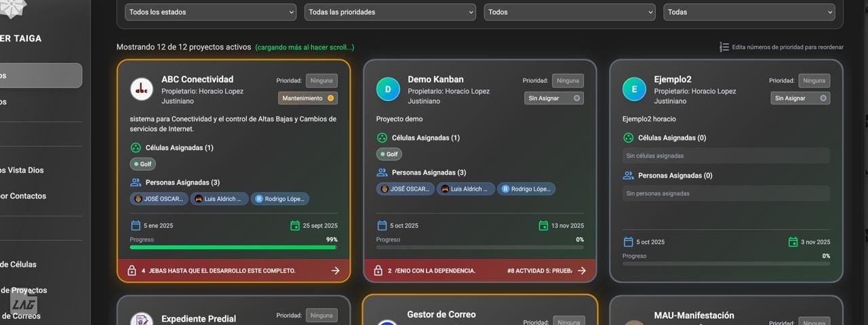Image resolution: width=868 pixels, height=325 pixels.
Task: Open the MAU-Manifestación project title
Action: (x=694, y=316)
